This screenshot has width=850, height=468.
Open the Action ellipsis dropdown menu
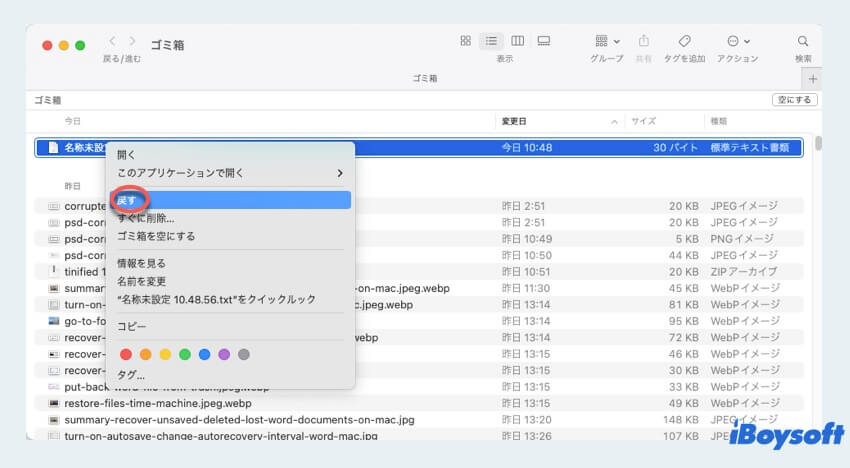[x=738, y=41]
